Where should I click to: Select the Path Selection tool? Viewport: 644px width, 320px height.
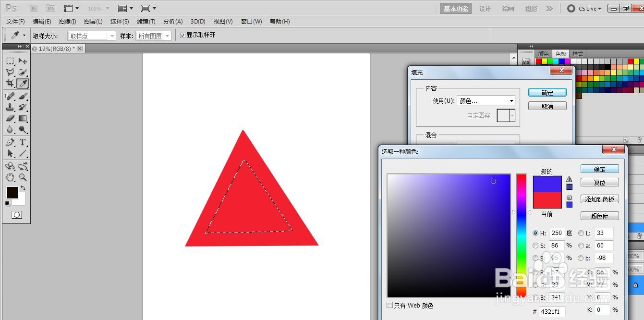tap(10, 153)
